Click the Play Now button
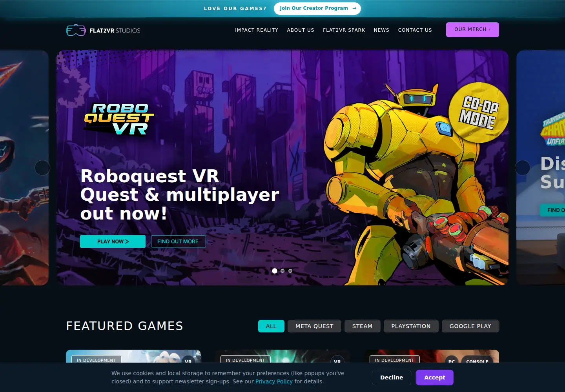565x392 pixels. pyautogui.click(x=113, y=241)
